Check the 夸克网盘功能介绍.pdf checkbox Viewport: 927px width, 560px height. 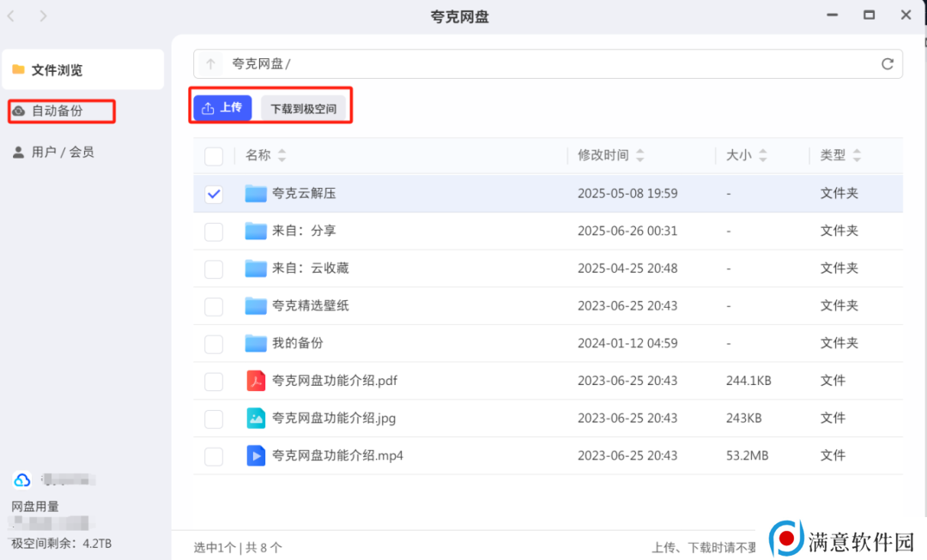tap(214, 382)
